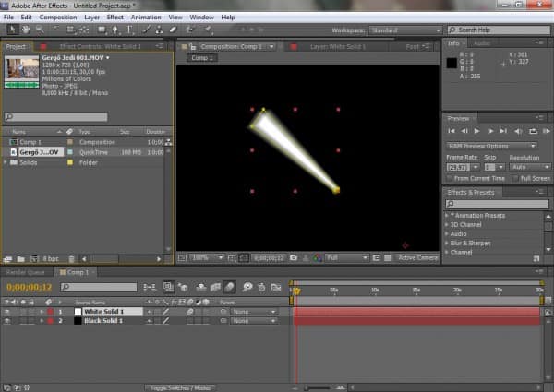The height and width of the screenshot is (392, 554).
Task: Click the Play button in Preview panel
Action: (x=476, y=131)
